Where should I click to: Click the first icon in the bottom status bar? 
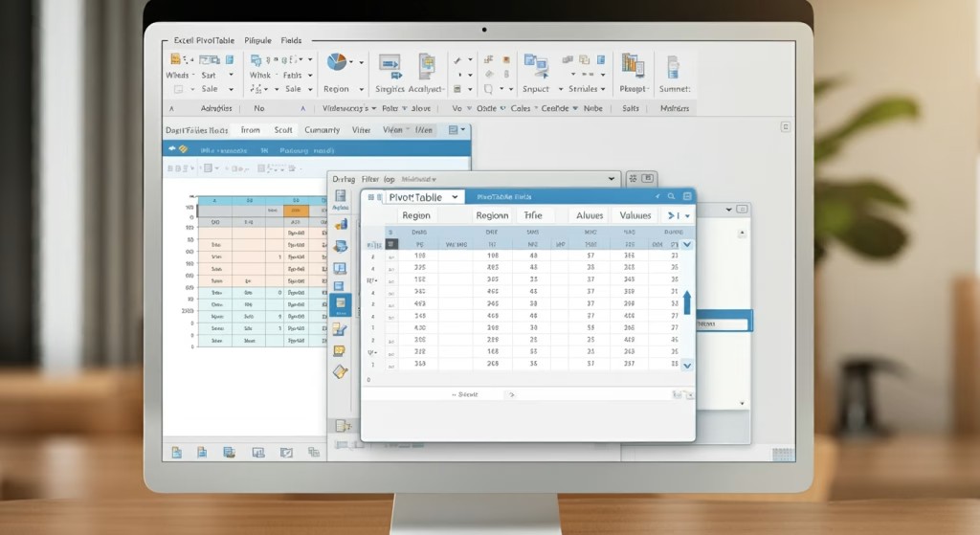(x=176, y=452)
